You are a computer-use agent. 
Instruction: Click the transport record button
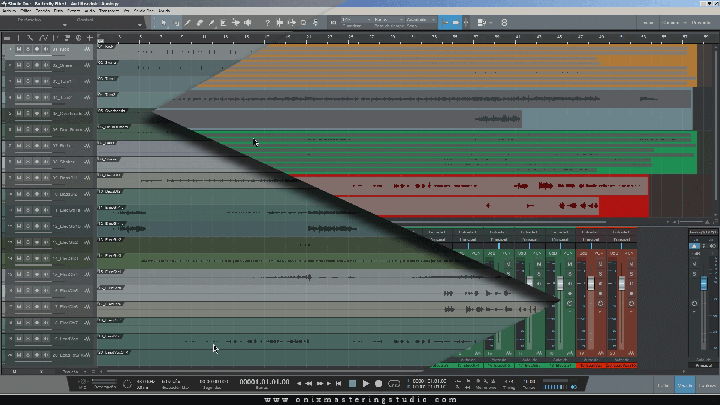[378, 383]
